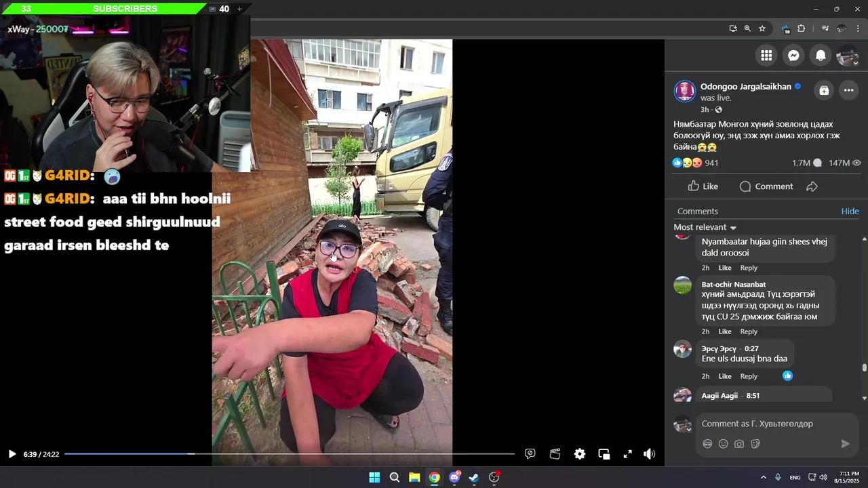View the 1.7M comments count

pyautogui.click(x=807, y=163)
